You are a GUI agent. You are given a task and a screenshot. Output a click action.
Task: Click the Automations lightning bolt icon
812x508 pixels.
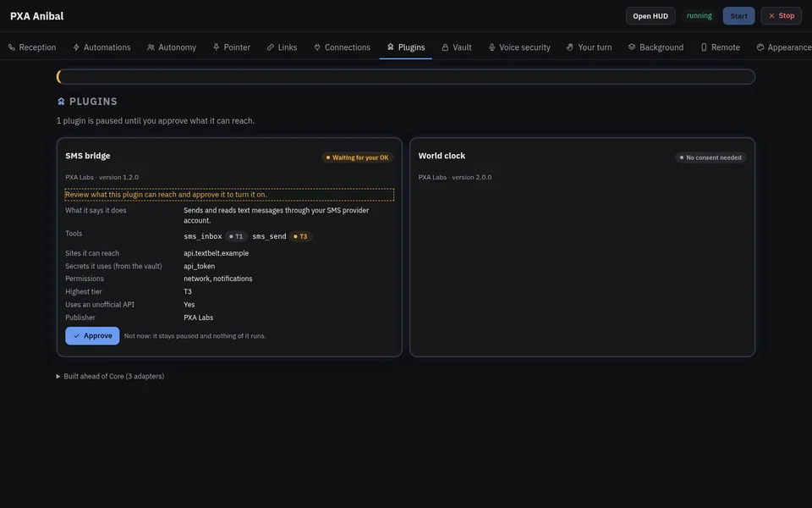pyautogui.click(x=76, y=47)
